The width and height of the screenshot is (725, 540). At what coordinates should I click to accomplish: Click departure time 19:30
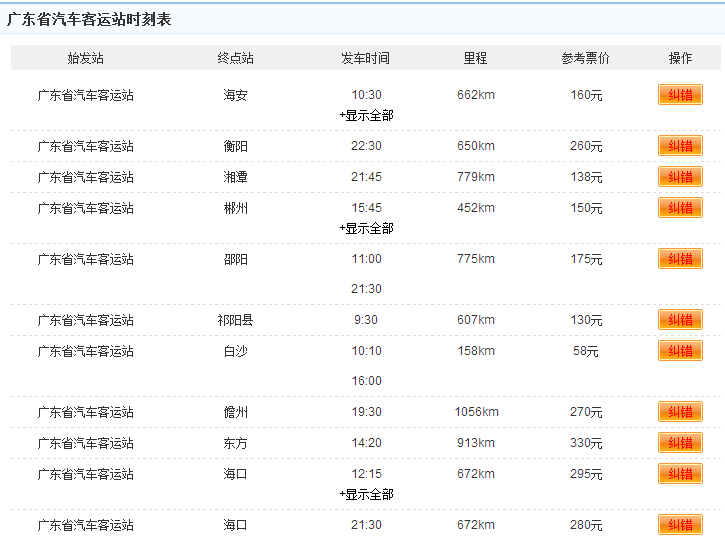[x=366, y=412]
